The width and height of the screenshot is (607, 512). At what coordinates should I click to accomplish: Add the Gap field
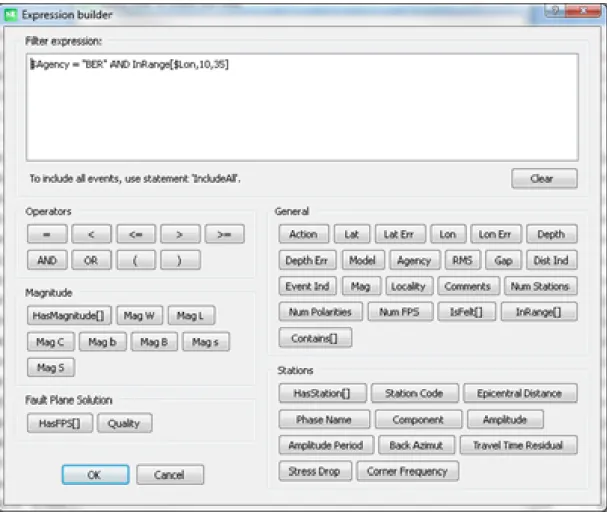pyautogui.click(x=503, y=260)
